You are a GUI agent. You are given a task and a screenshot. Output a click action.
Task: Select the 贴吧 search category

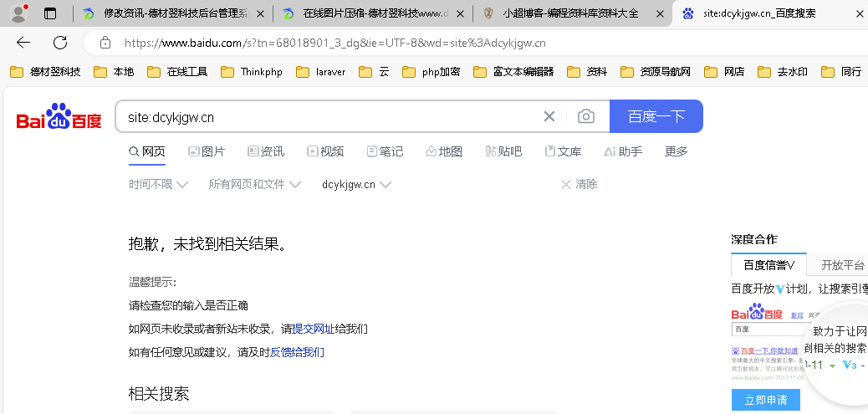[503, 151]
